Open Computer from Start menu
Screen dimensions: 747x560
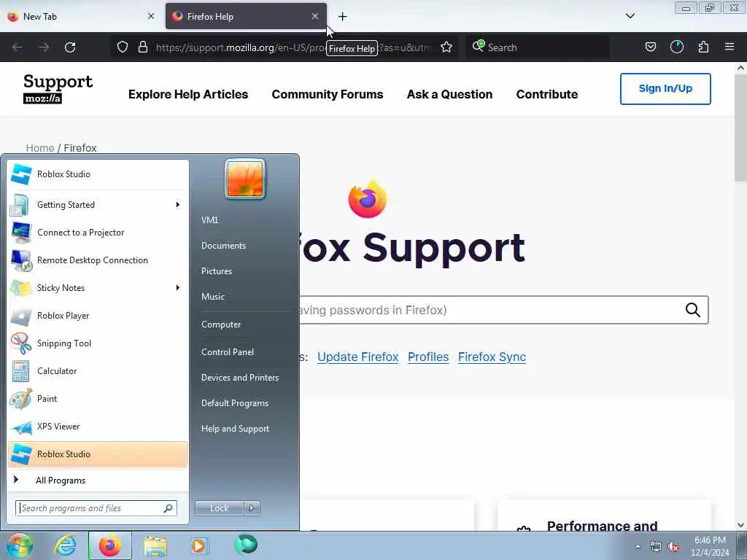click(x=221, y=324)
